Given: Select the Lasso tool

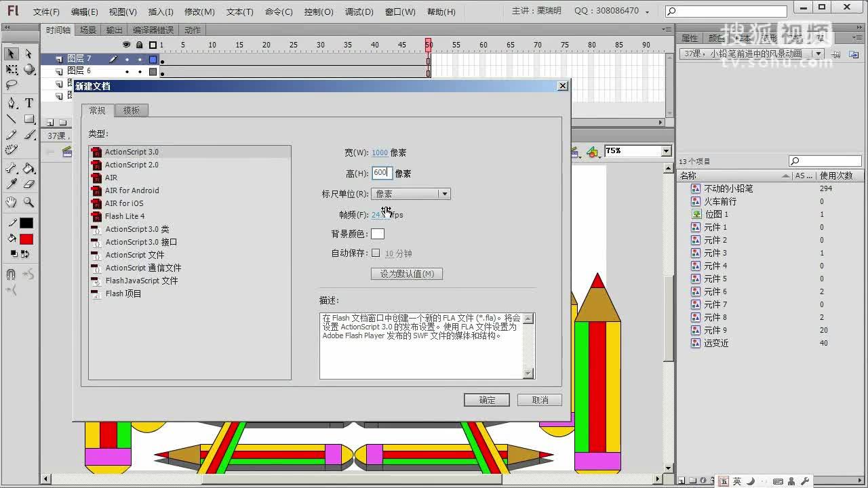Looking at the screenshot, I should [x=11, y=85].
